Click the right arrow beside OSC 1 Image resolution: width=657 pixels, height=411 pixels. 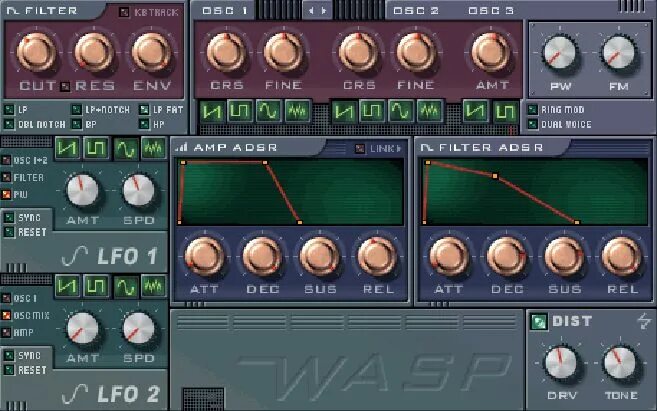click(x=324, y=10)
